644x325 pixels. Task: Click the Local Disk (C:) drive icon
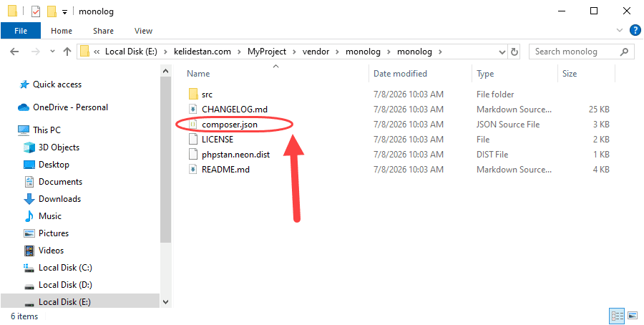(29, 268)
